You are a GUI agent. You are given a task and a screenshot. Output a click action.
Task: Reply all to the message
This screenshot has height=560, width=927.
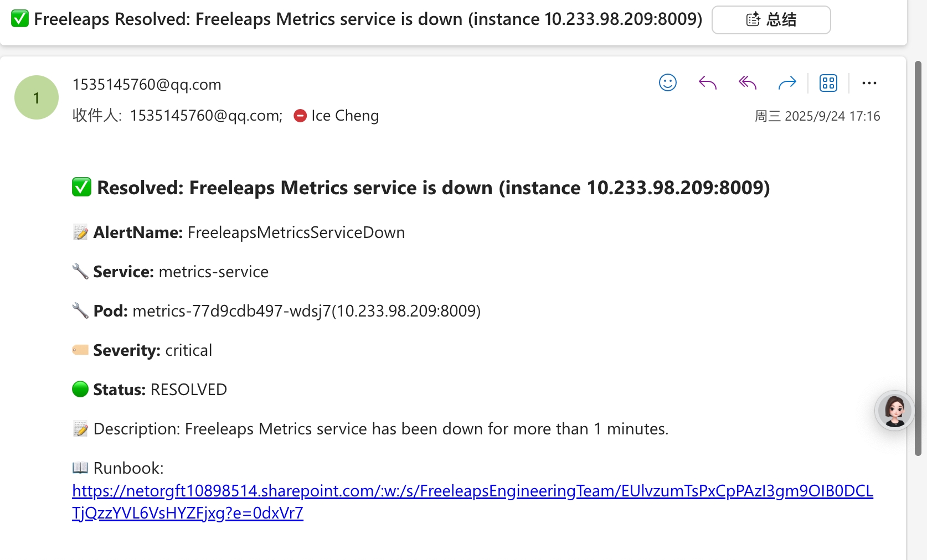748,83
